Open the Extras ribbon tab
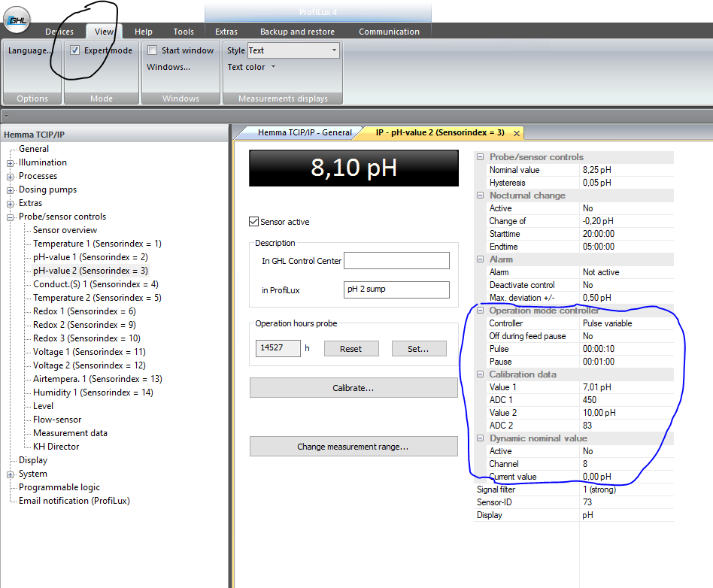This screenshot has width=713, height=588. tap(226, 32)
